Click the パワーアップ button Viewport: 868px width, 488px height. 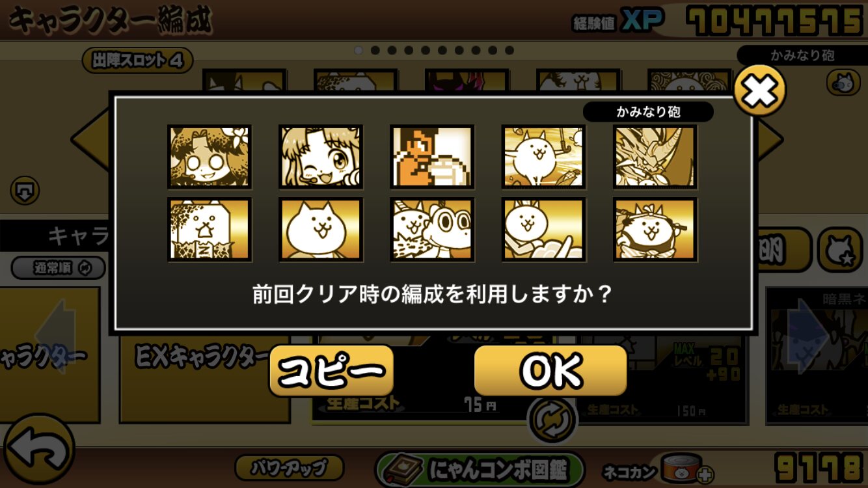(289, 467)
